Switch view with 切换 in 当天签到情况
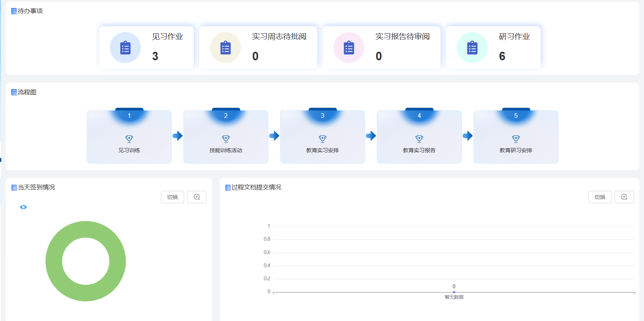 click(173, 197)
